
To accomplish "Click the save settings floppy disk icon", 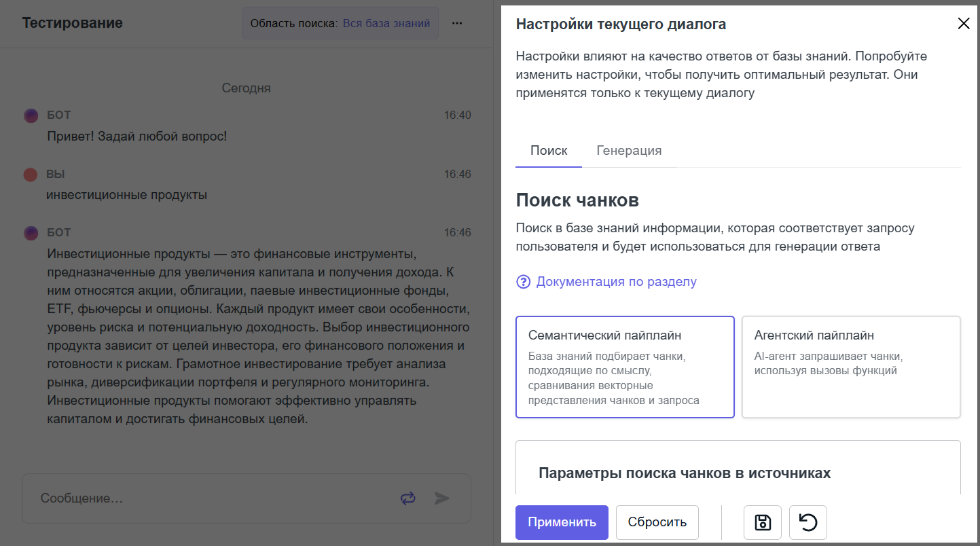I will [x=763, y=522].
